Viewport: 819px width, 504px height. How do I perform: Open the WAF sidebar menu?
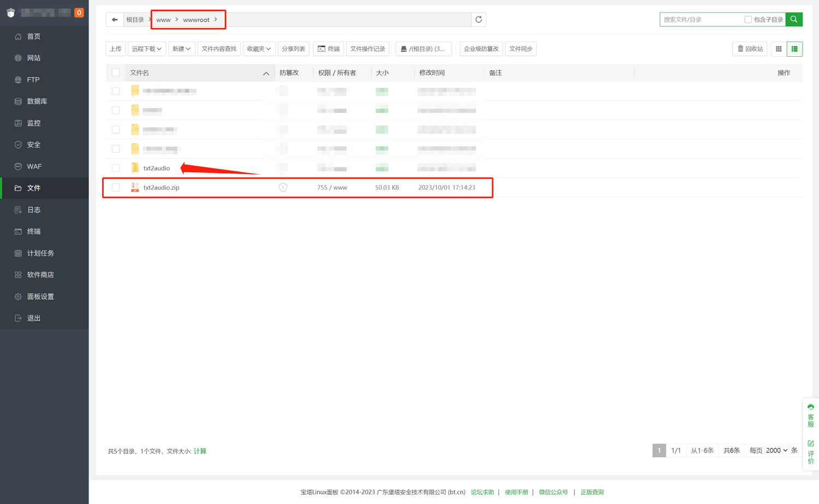tap(34, 167)
